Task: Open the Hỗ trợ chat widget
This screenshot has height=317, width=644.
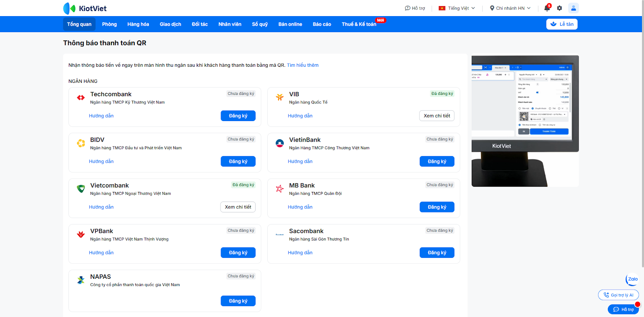Action: pos(623,309)
